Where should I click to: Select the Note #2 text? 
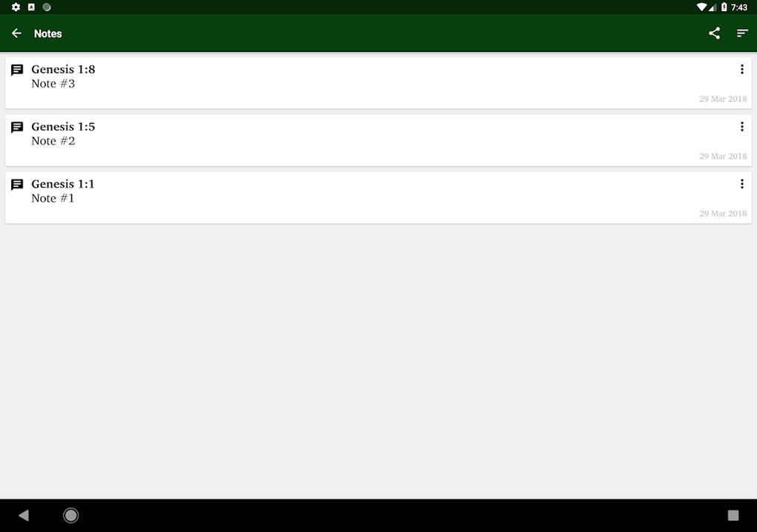tap(53, 141)
